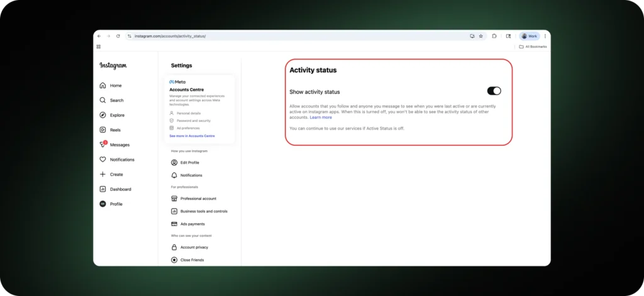Image resolution: width=644 pixels, height=296 pixels.
Task: Bookmark this page with star icon
Action: (481, 36)
